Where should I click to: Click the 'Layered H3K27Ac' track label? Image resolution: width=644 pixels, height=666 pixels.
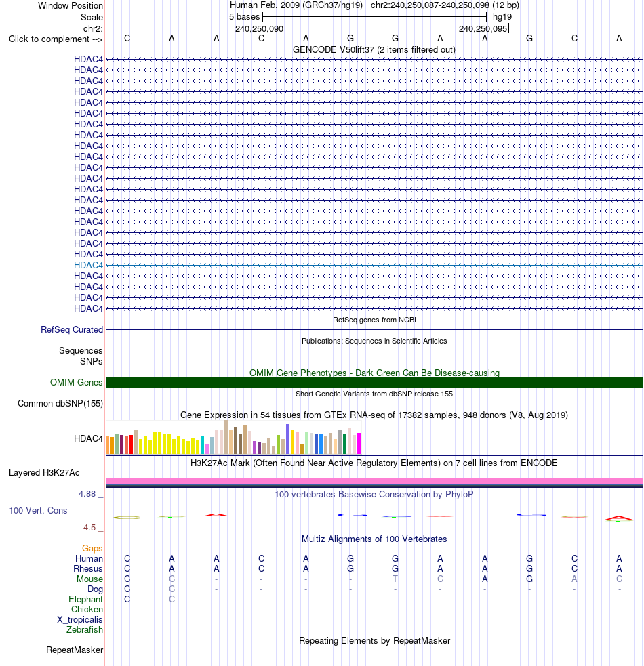pos(44,473)
